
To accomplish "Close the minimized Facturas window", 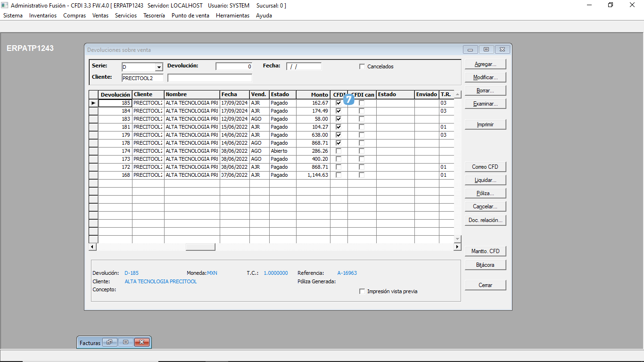I will [x=142, y=343].
